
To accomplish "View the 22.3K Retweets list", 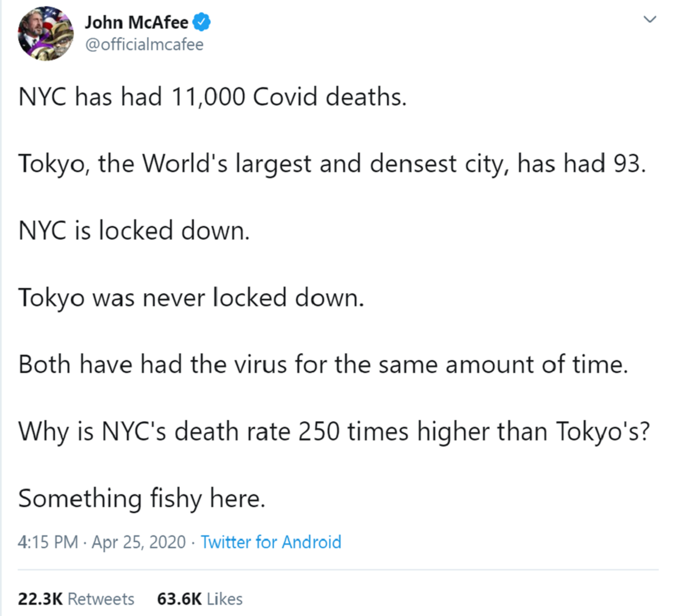I will (76, 599).
